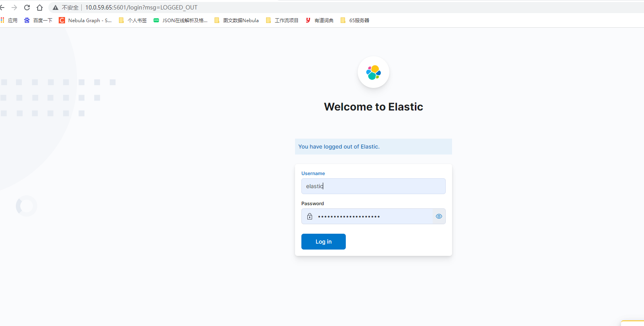Open the 工作流项目 bookmark folder
This screenshot has height=326, width=644.
pos(282,20)
